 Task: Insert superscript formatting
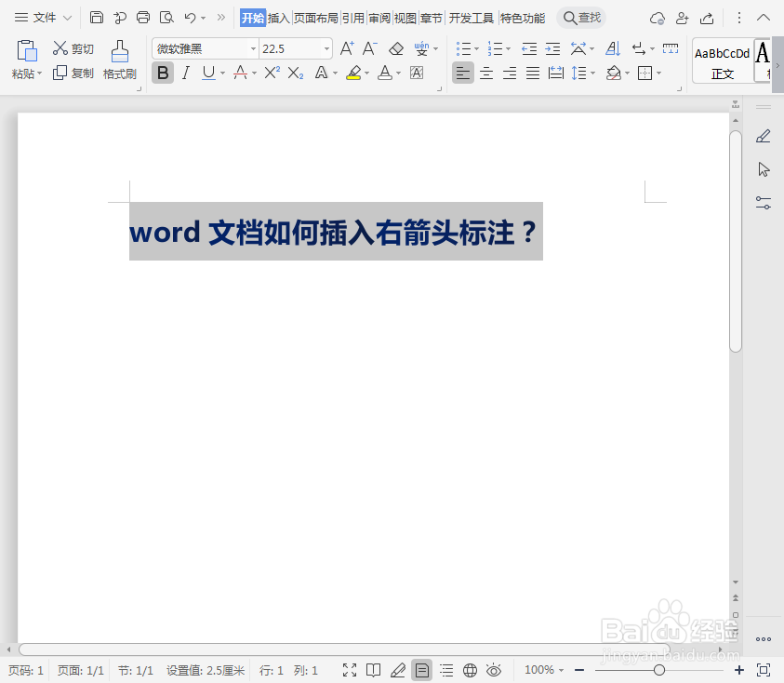pos(270,73)
